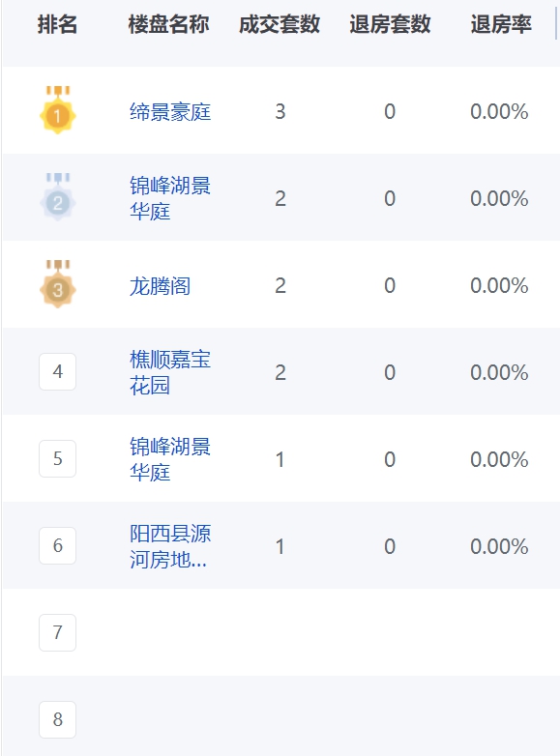The height and width of the screenshot is (756, 560).
Task: Click the gold rank 1 medal icon
Action: click(58, 110)
